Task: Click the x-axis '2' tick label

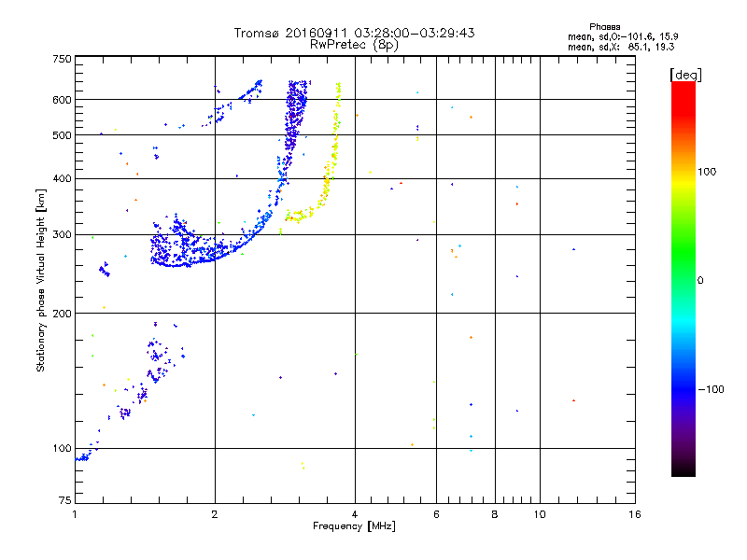Action: [215, 514]
